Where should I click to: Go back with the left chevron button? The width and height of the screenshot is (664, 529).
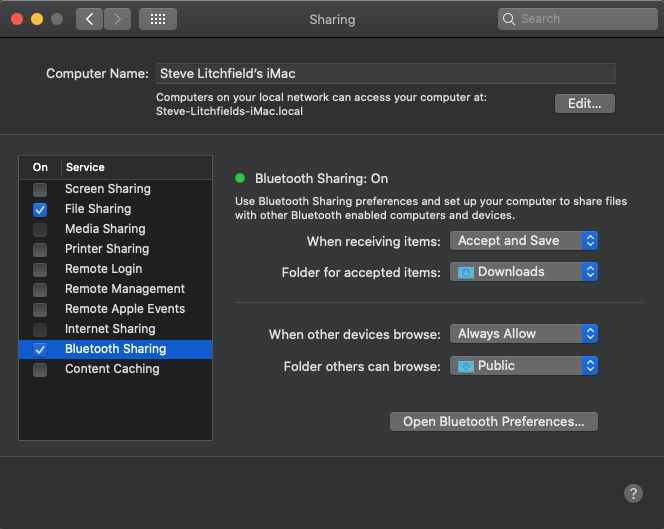coord(89,19)
